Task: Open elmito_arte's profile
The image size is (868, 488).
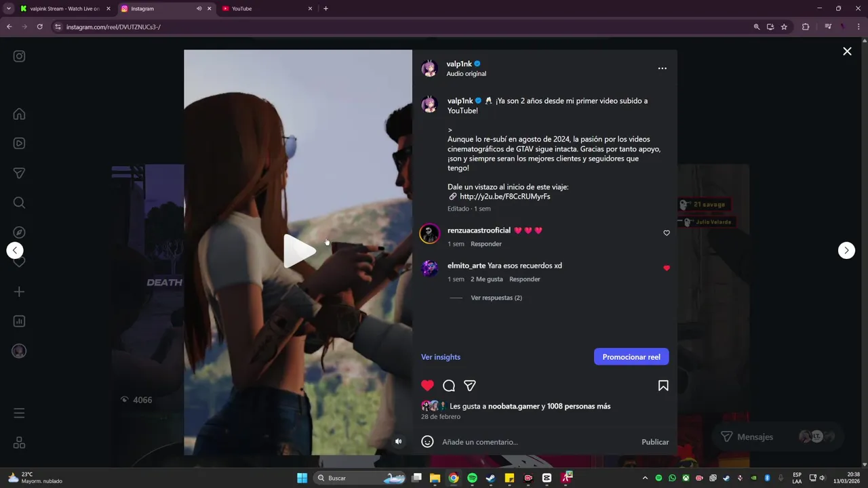Action: [467, 266]
